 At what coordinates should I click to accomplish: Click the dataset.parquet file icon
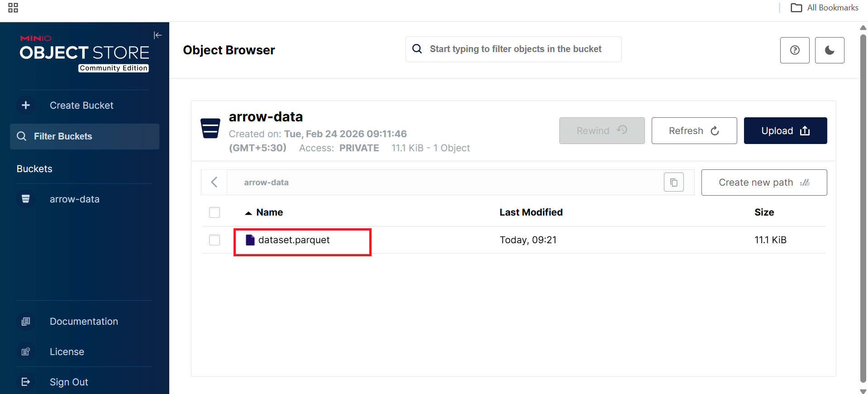(250, 240)
